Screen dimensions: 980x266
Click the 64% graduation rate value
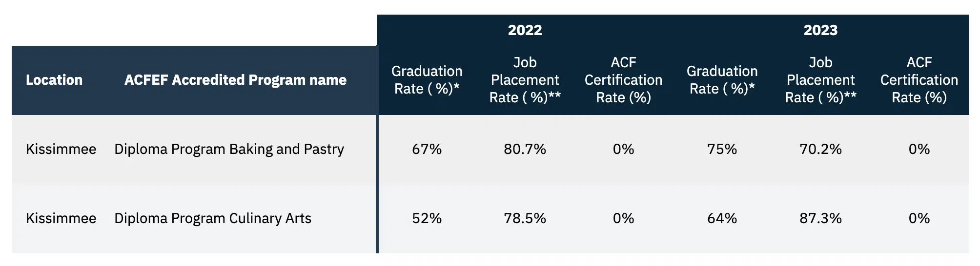click(722, 218)
